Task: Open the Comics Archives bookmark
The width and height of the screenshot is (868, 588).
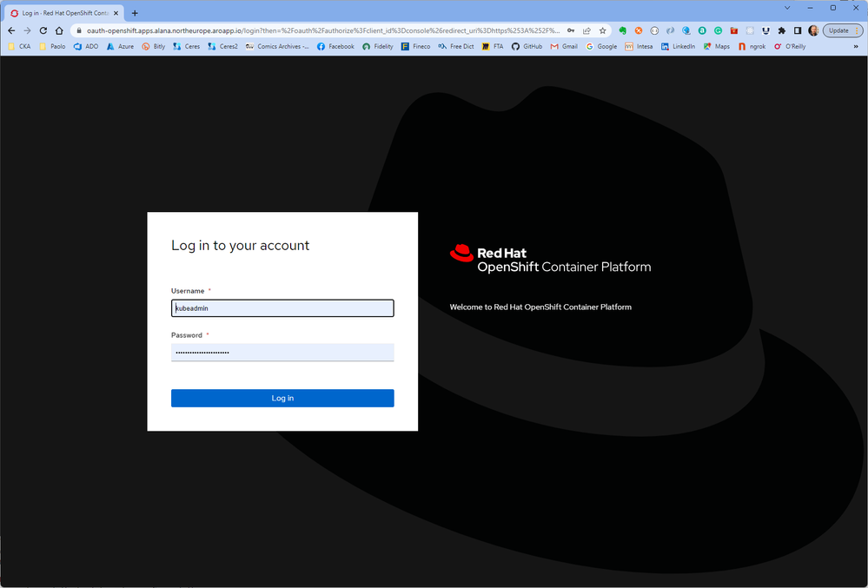Action: (277, 46)
